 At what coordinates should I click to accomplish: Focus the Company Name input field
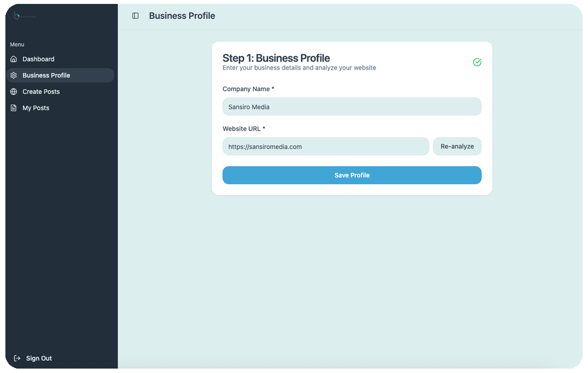pos(351,107)
